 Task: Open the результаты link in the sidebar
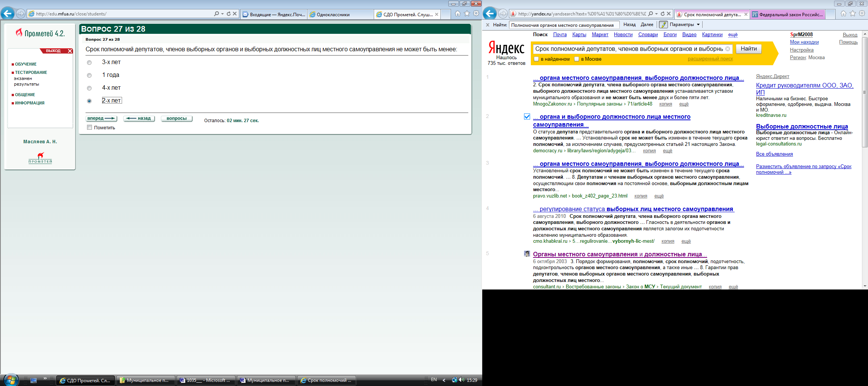[26, 84]
